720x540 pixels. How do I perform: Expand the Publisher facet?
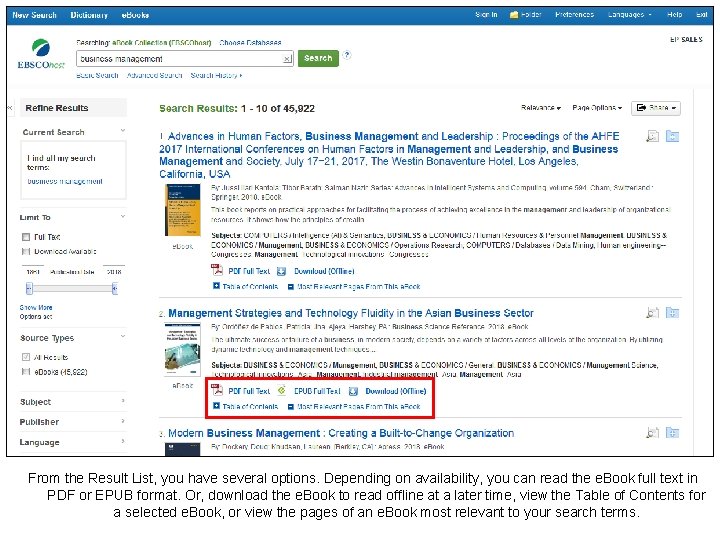click(123, 421)
